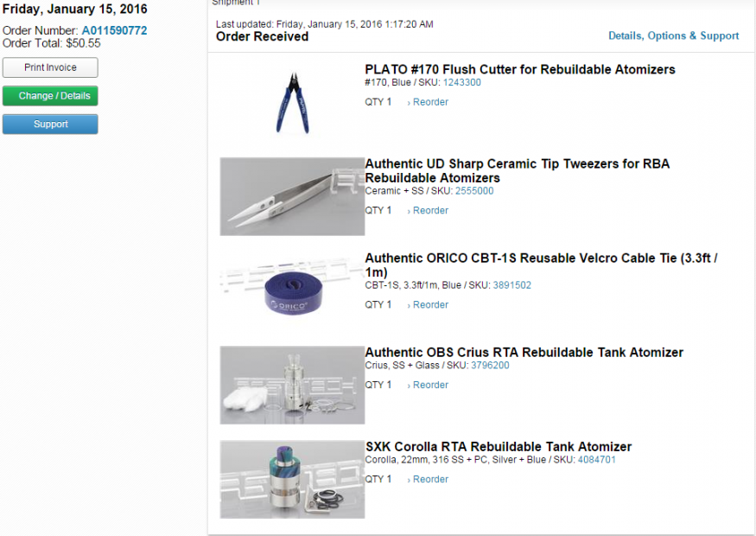This screenshot has height=536, width=756.
Task: Open SKU 3891502 product link
Action: pos(512,285)
